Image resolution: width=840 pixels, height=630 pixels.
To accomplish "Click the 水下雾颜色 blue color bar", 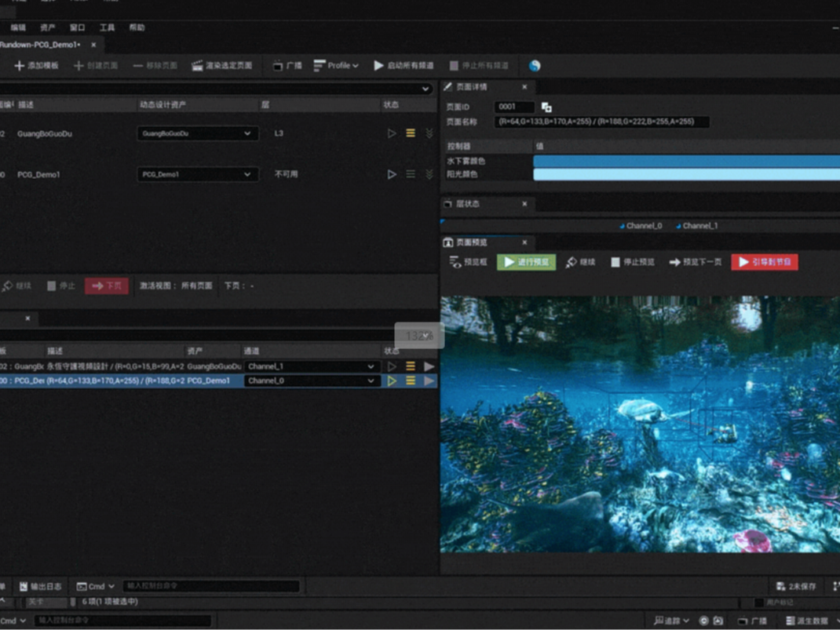I will 686,161.
